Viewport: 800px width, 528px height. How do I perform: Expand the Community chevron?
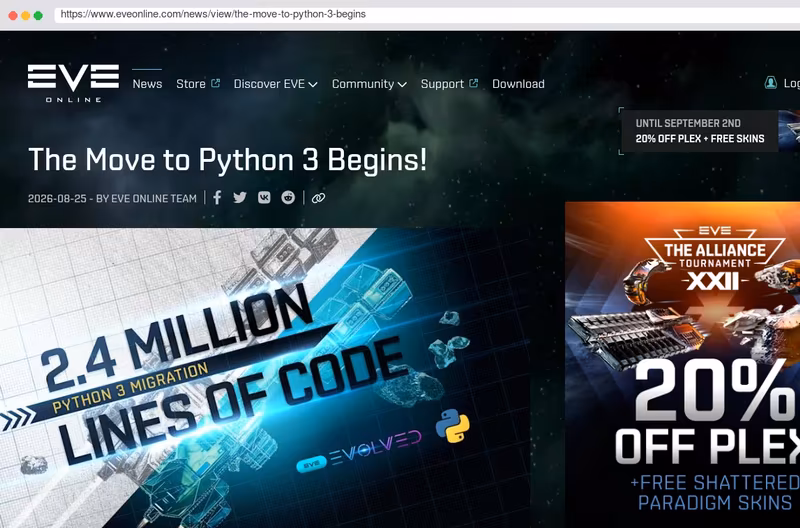[x=402, y=84]
